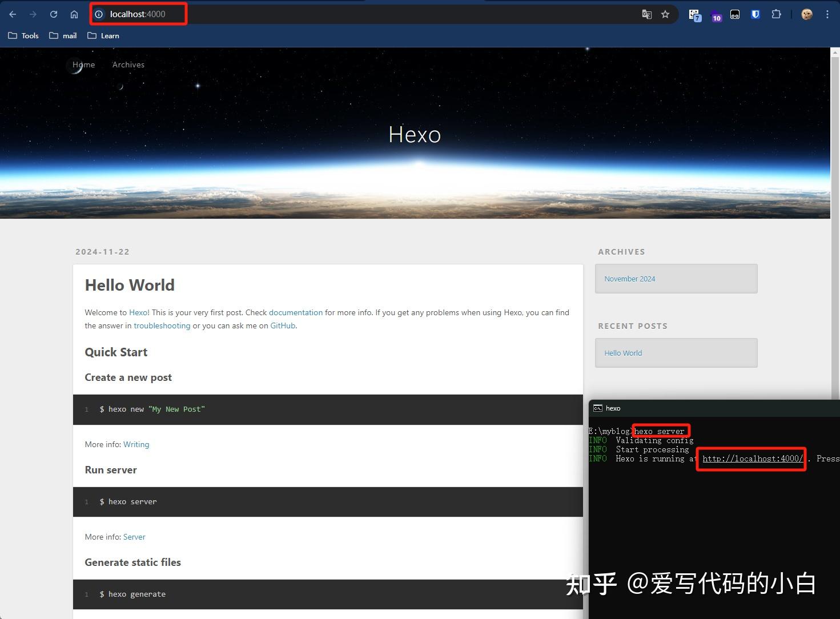Screen dimensions: 840x619
Task: Open the home page icon in browser toolbar
Action: (x=74, y=14)
